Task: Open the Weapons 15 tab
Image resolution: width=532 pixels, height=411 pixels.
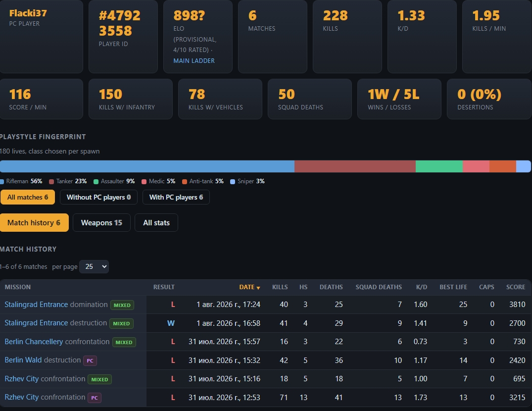Action: click(101, 223)
